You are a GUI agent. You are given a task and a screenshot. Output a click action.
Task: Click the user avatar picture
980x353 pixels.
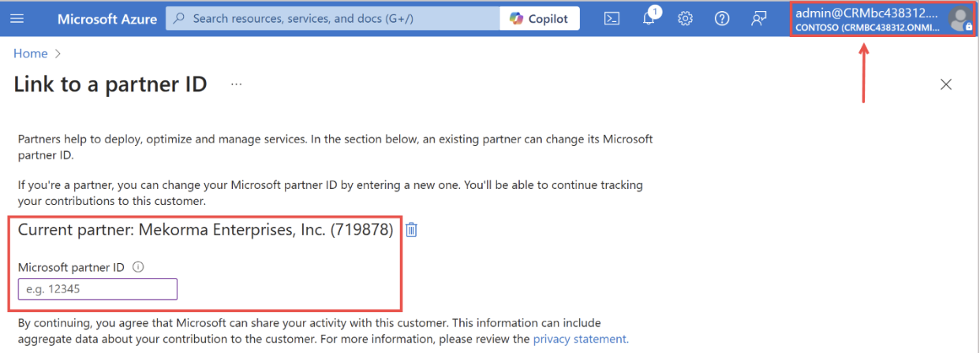(959, 19)
